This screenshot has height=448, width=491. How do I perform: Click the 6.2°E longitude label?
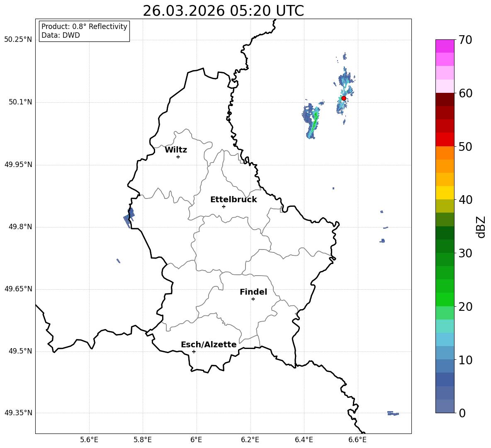[x=250, y=440]
